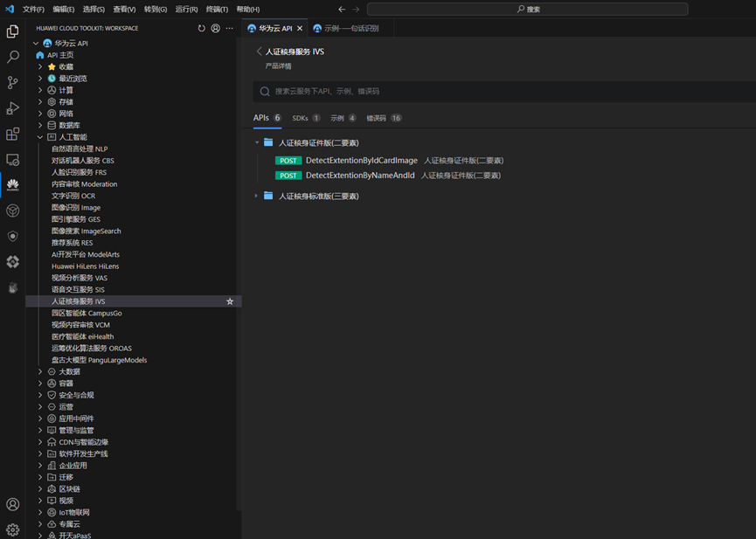Open the Accounts icon at bottom left
Image resolution: width=756 pixels, height=539 pixels.
pyautogui.click(x=12, y=504)
